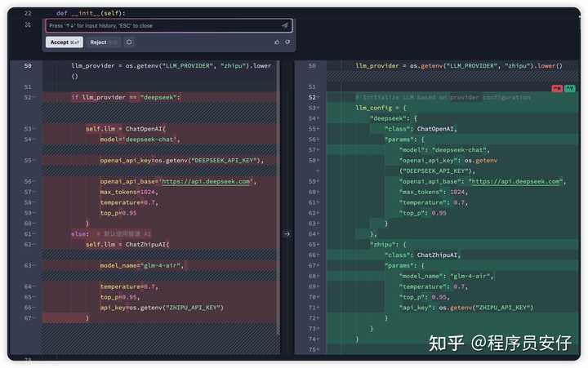
Task: Click the send paper-plane icon
Action: click(285, 25)
